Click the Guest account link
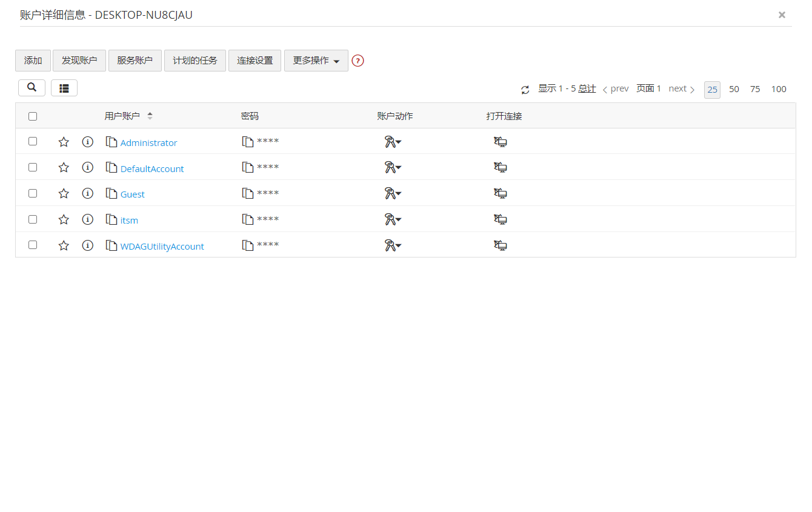Image resolution: width=812 pixels, height=512 pixels. [x=133, y=194]
